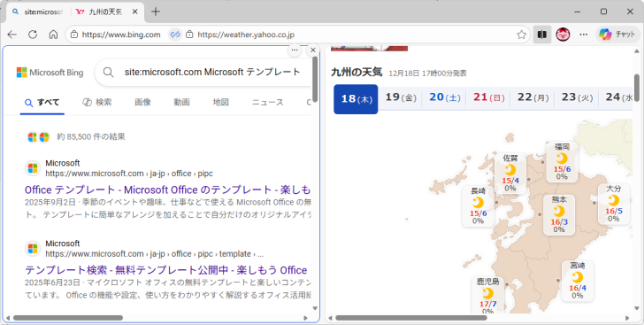Select forecast date 20(土)
Image resolution: width=644 pixels, height=325 pixels.
tap(445, 97)
